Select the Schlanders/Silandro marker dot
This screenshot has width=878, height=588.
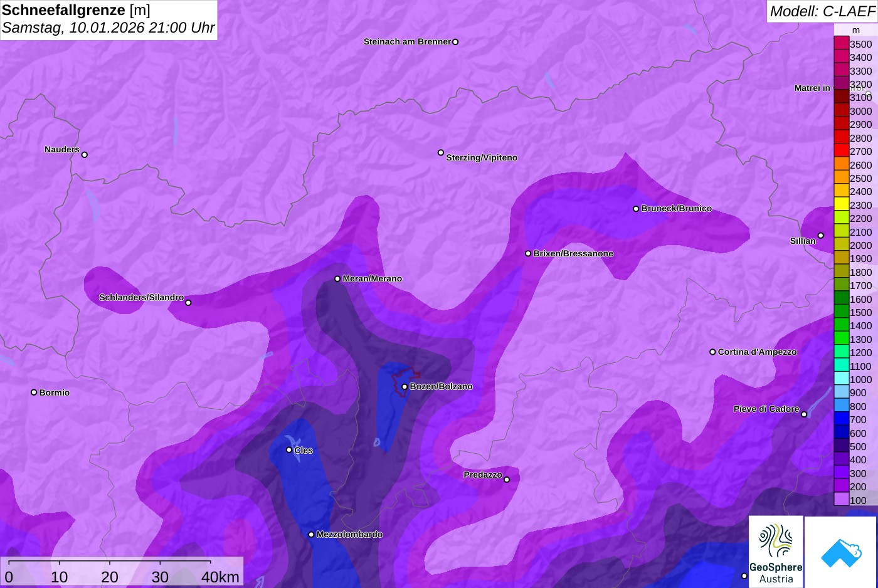[x=188, y=303]
